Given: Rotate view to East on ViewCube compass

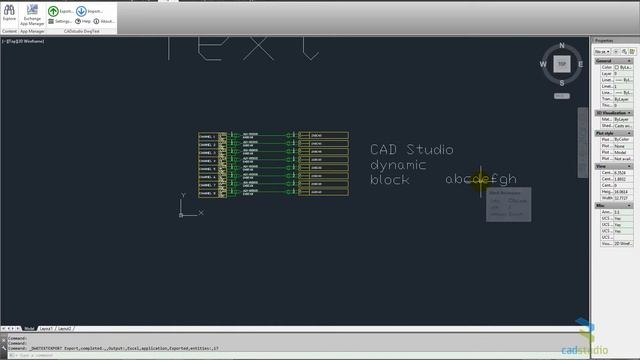Looking at the screenshot, I should coord(580,64).
